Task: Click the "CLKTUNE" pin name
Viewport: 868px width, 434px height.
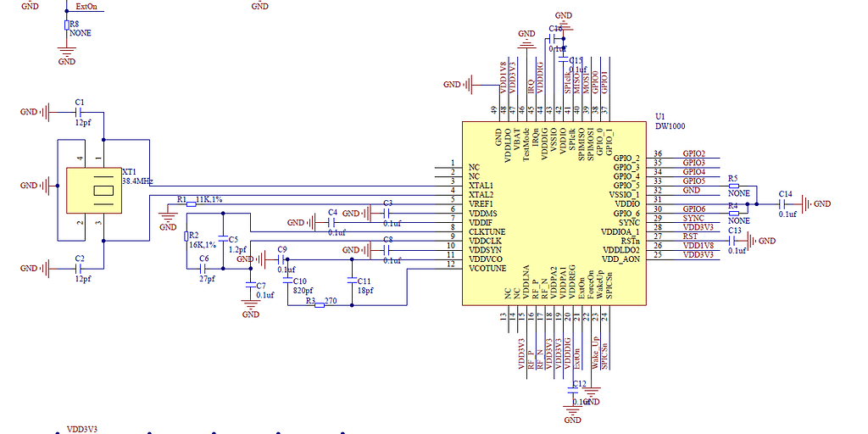Action: (486, 231)
